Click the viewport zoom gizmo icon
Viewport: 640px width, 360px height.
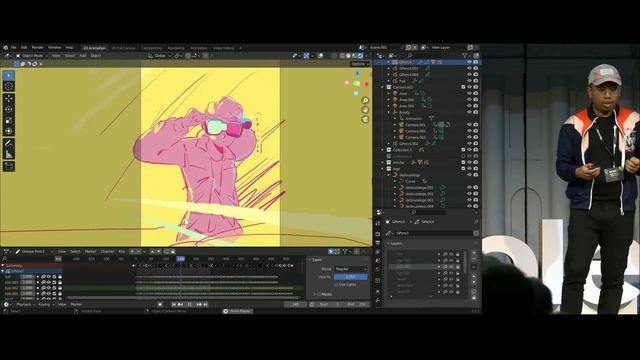click(365, 100)
